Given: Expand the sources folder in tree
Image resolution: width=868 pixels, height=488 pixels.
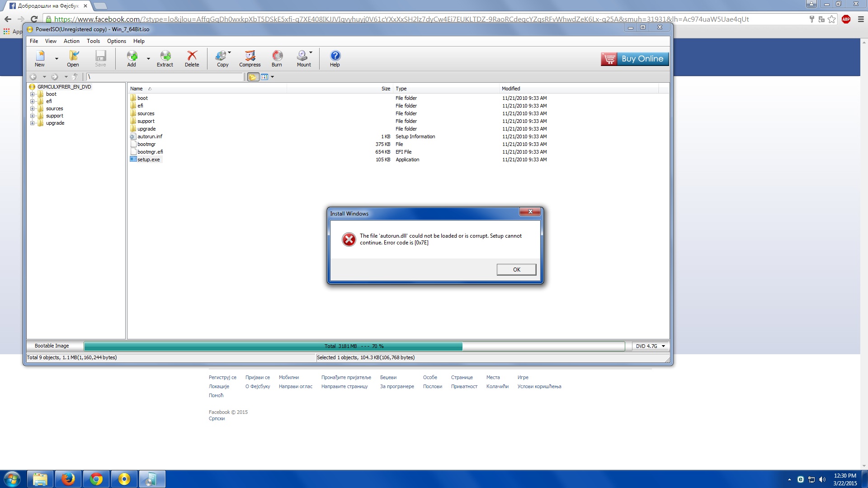Looking at the screenshot, I should [x=33, y=109].
